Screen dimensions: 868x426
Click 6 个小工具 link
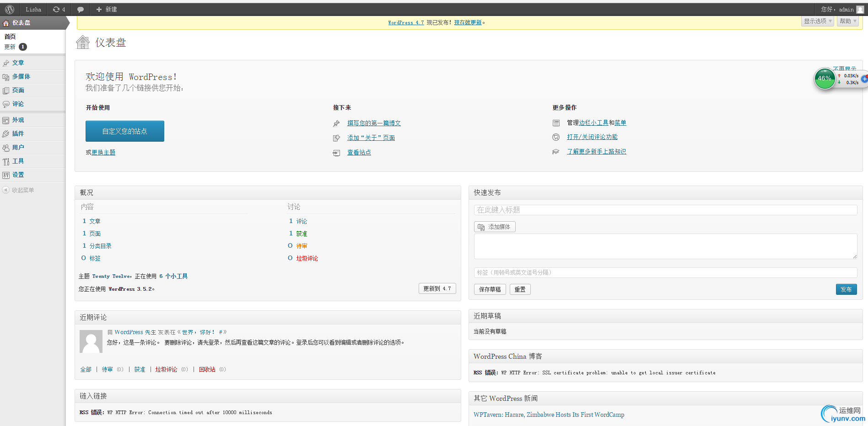173,276
